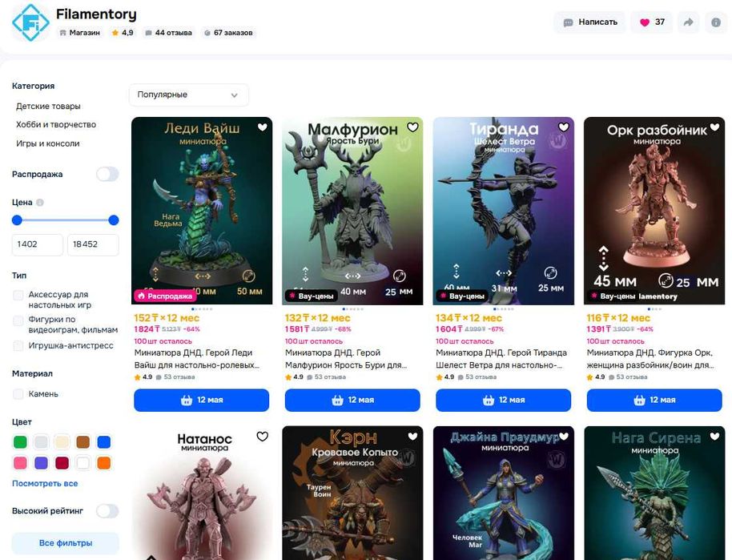The width and height of the screenshot is (732, 560).
Task: Add Натанос to favorites
Action: [263, 437]
